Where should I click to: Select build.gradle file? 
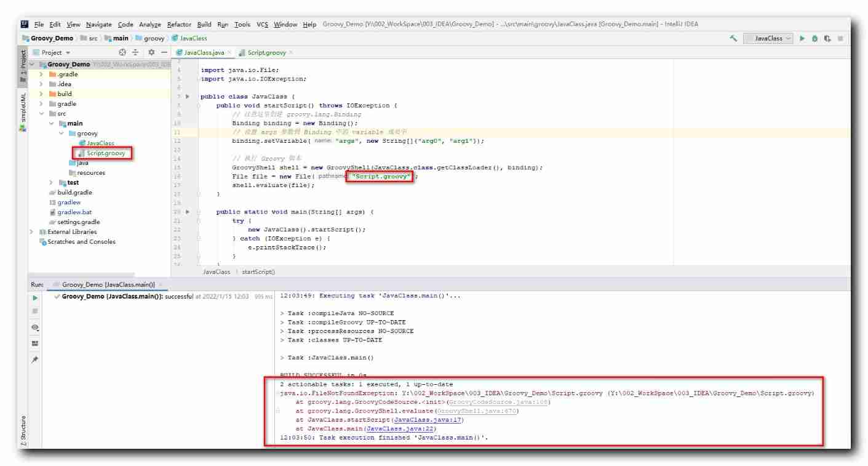[70, 192]
